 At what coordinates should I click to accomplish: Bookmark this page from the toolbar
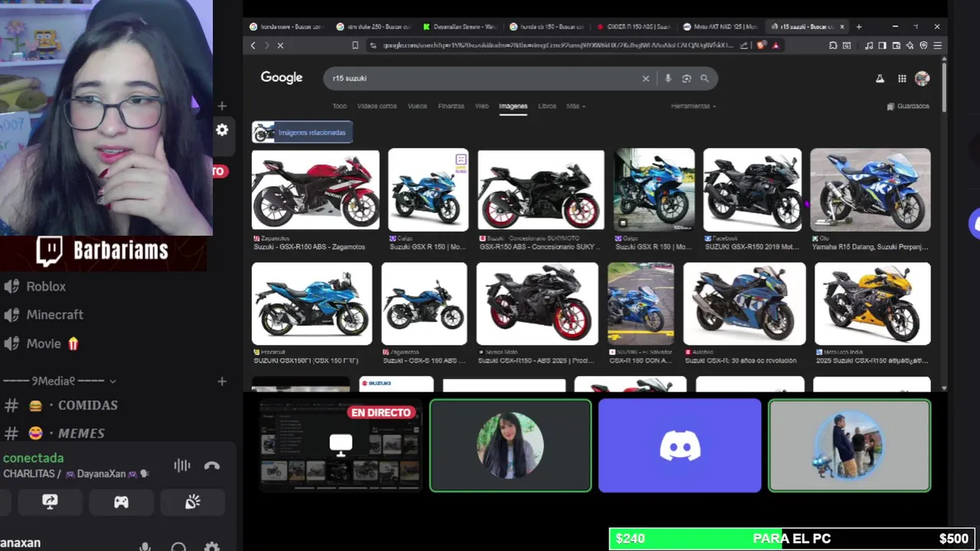(354, 46)
